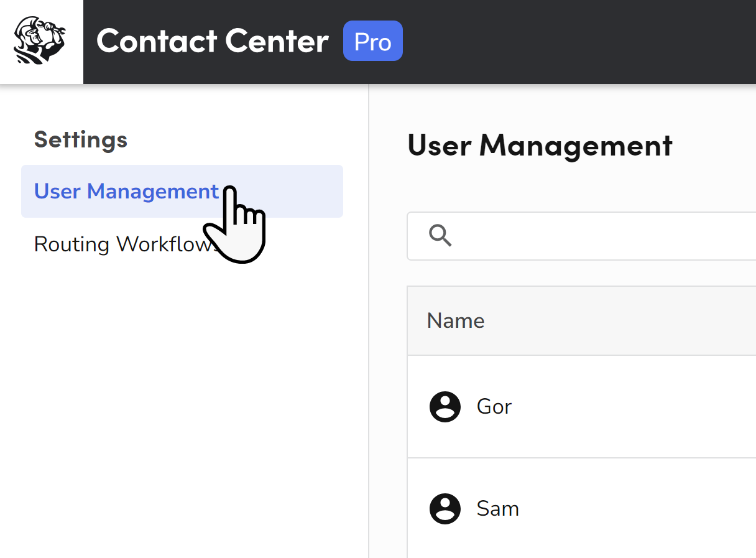Focus the user search input field

click(581, 236)
